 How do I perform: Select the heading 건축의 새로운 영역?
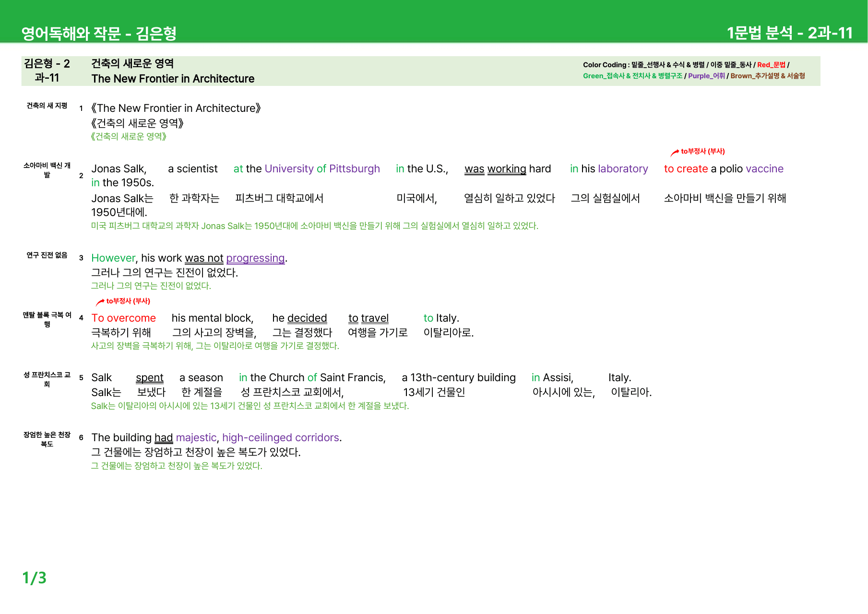point(132,63)
